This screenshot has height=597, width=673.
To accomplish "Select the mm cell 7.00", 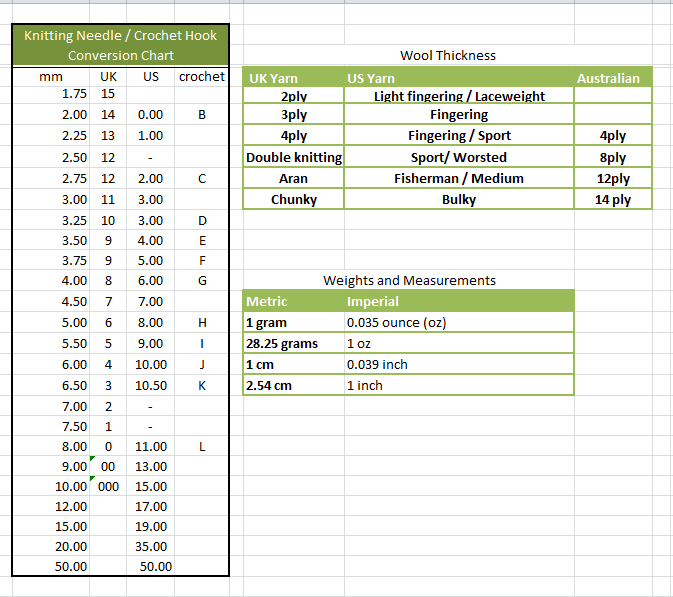I will pyautogui.click(x=51, y=406).
